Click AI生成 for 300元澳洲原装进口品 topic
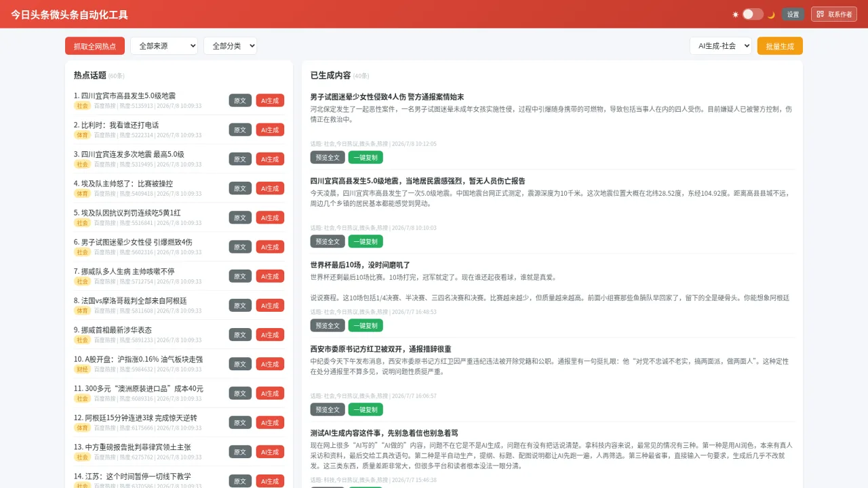Image resolution: width=868 pixels, height=488 pixels. pyautogui.click(x=270, y=393)
